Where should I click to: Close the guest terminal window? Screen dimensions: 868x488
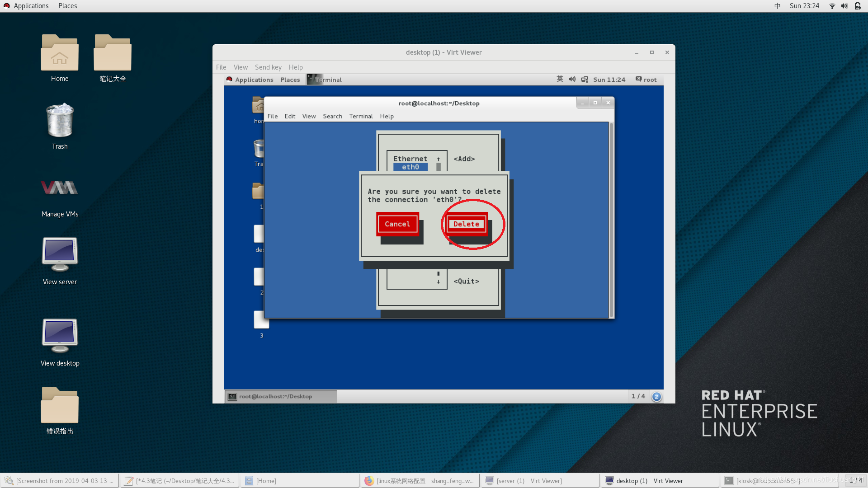click(x=609, y=103)
